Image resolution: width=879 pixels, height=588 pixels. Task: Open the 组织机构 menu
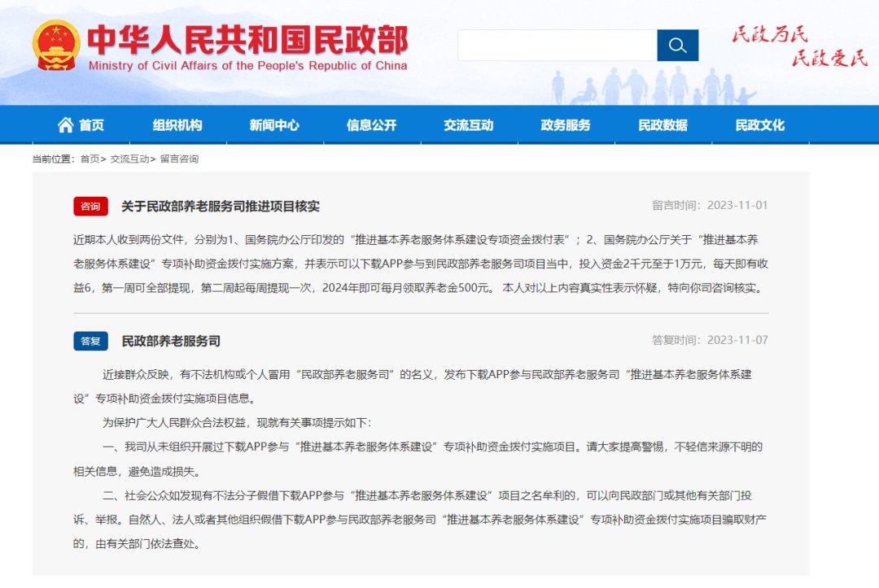click(177, 125)
